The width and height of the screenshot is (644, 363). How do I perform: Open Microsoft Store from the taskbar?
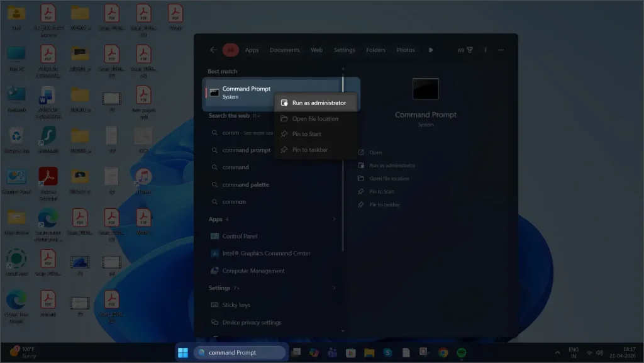pos(352,352)
